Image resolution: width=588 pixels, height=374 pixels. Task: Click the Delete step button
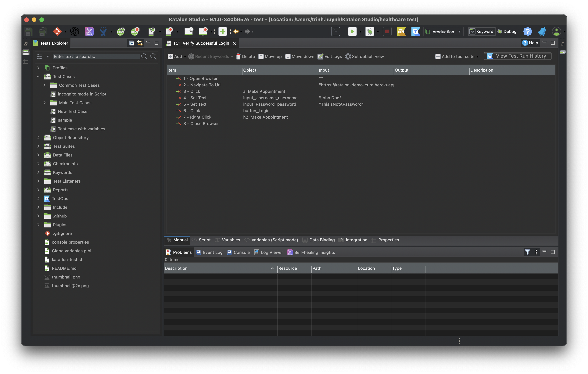click(x=245, y=56)
